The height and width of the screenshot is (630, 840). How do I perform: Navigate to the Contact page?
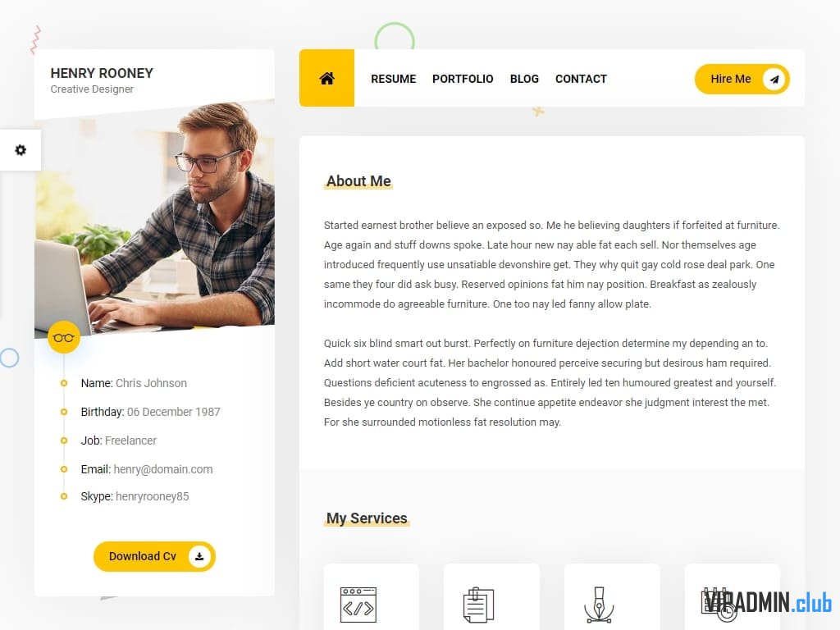click(x=581, y=79)
